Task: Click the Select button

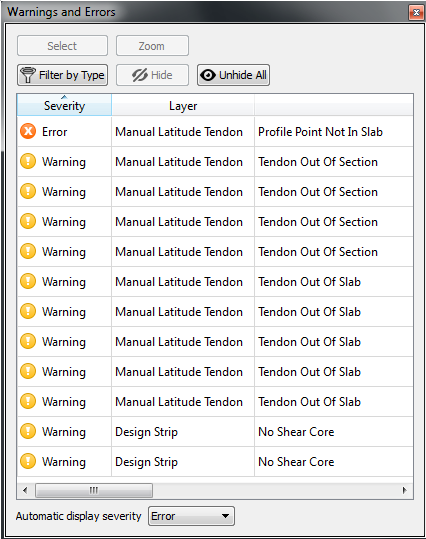Action: [62, 46]
